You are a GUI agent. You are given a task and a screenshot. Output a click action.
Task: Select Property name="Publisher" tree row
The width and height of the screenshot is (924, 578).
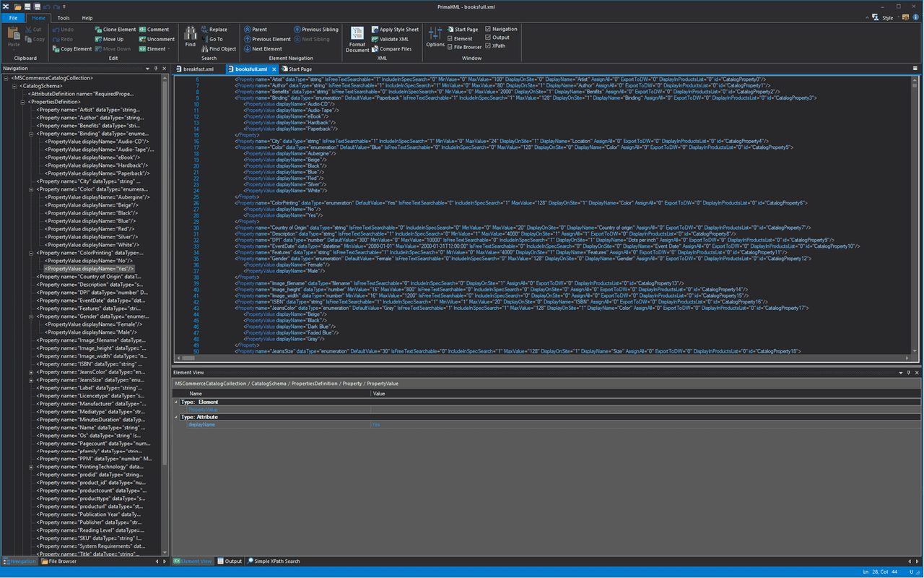pos(90,522)
